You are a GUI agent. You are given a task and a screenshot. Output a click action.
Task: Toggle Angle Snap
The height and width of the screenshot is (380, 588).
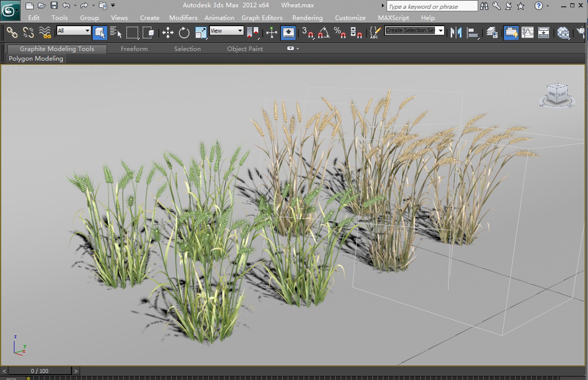coord(324,33)
